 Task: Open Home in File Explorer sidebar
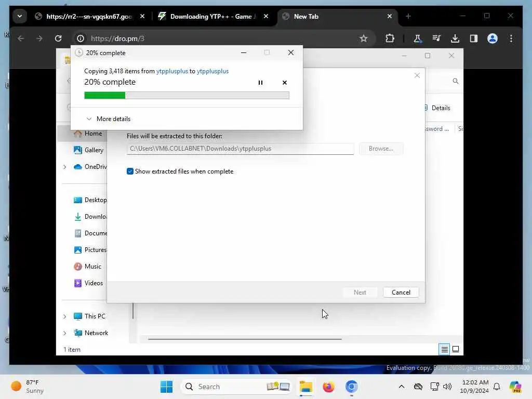(87, 134)
